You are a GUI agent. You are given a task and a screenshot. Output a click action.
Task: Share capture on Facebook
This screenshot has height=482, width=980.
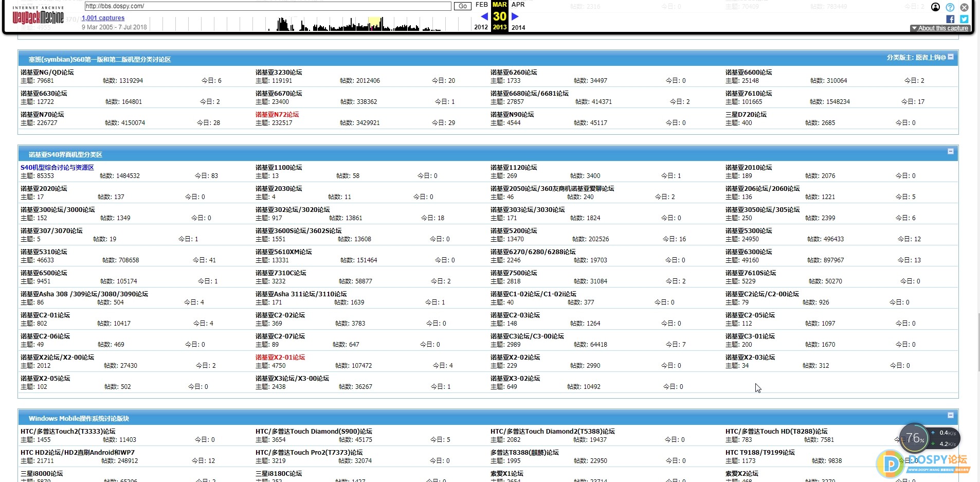(x=950, y=19)
